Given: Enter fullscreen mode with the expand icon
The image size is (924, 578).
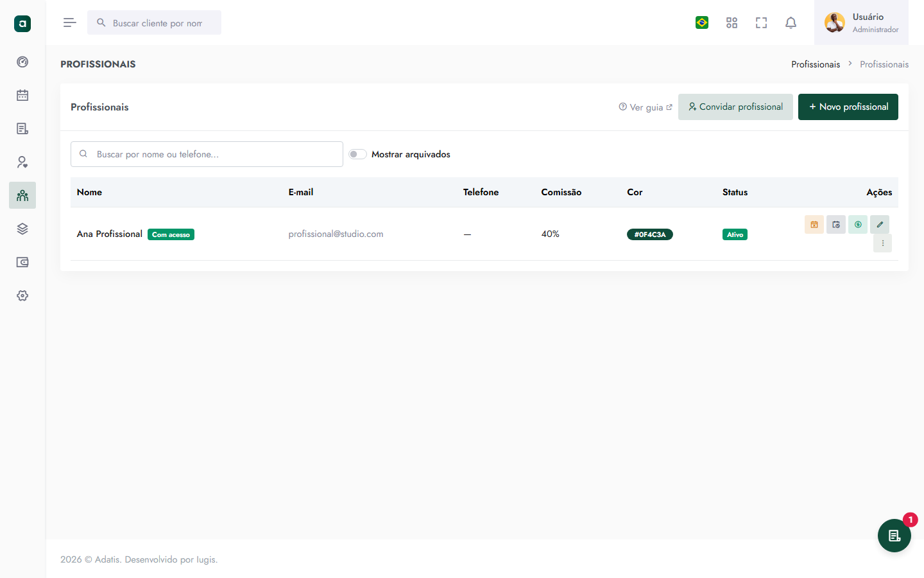Looking at the screenshot, I should coord(761,22).
